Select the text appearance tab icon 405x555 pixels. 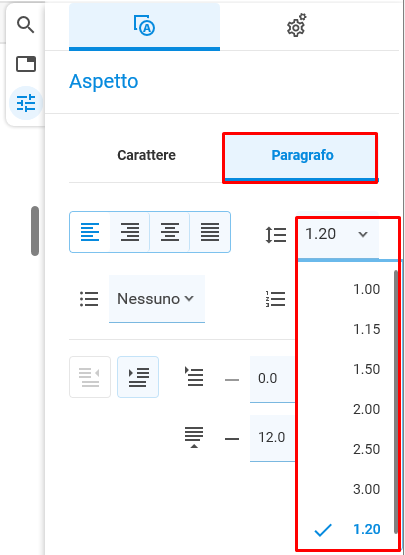point(144,25)
